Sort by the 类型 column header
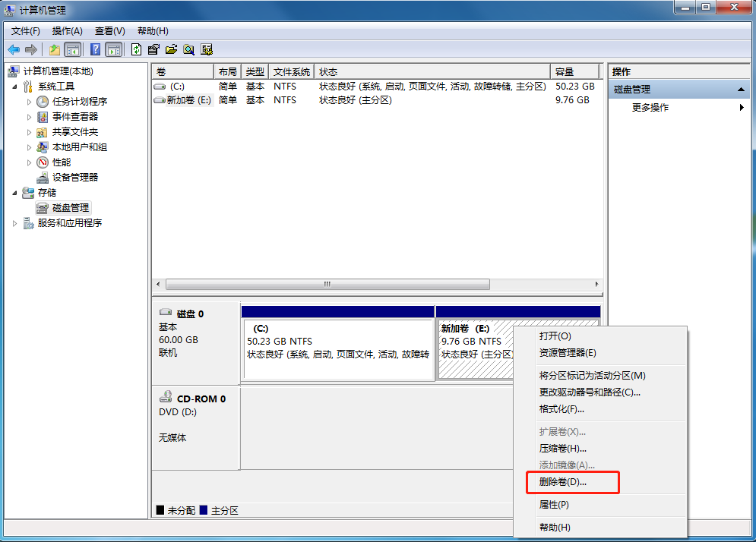The image size is (756, 542). 255,72
